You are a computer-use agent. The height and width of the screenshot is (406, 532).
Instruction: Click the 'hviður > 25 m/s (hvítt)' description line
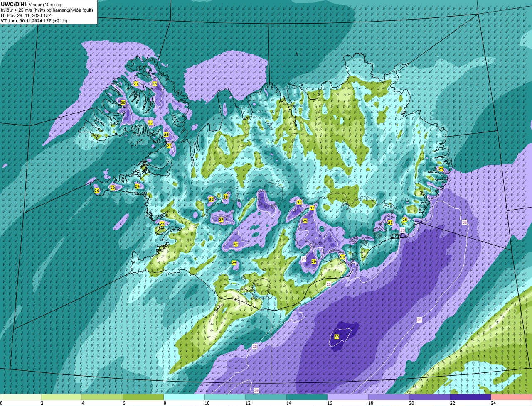click(x=47, y=10)
